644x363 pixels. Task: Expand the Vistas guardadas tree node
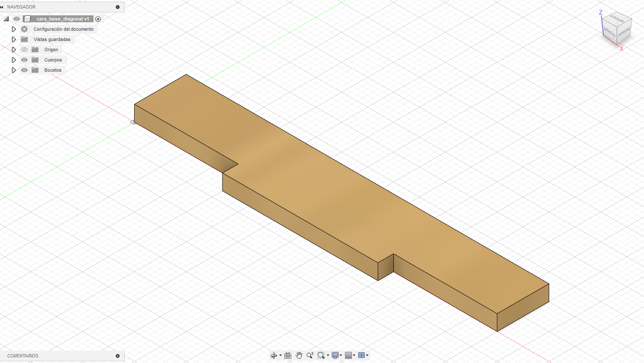point(14,39)
